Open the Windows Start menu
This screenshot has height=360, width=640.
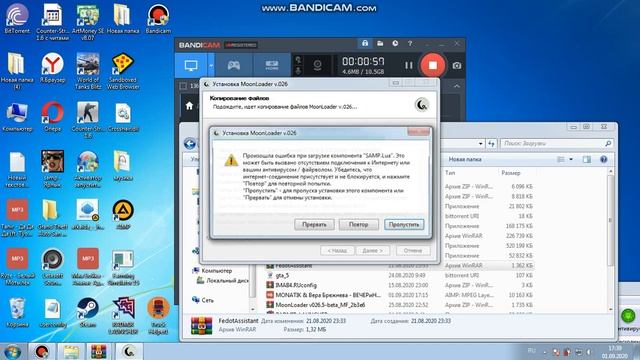coord(12,352)
